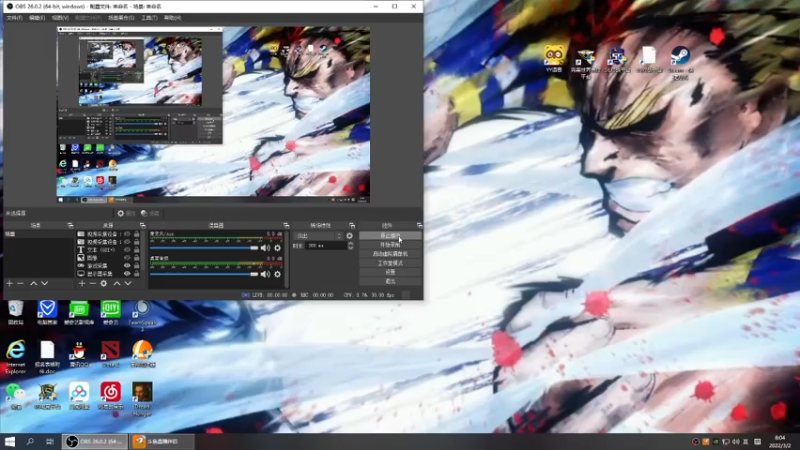800x450 pixels.
Task: Select the Internet Explorer desktop icon
Action: click(16, 357)
